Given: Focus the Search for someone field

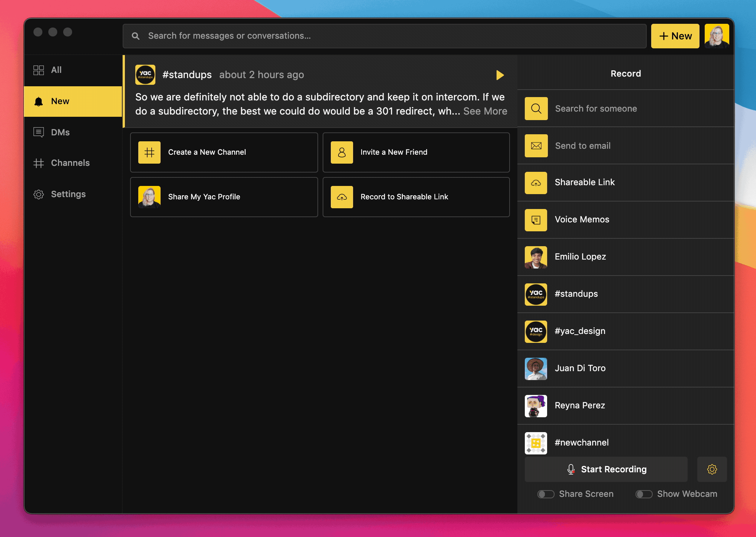Looking at the screenshot, I should point(626,109).
